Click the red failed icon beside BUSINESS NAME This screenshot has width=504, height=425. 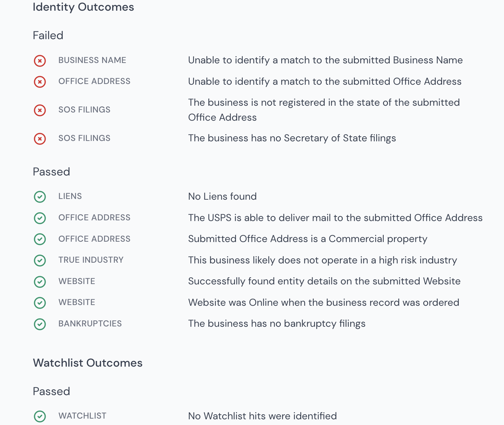click(x=40, y=61)
